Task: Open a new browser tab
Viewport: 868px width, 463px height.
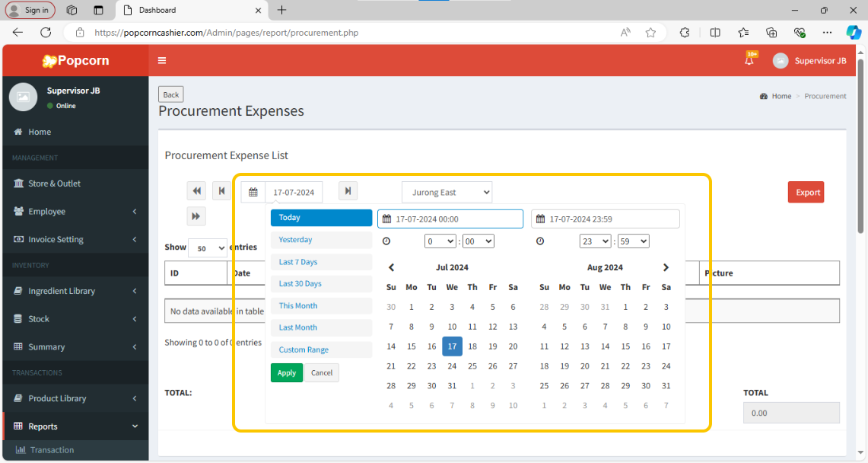Action: pyautogui.click(x=281, y=10)
